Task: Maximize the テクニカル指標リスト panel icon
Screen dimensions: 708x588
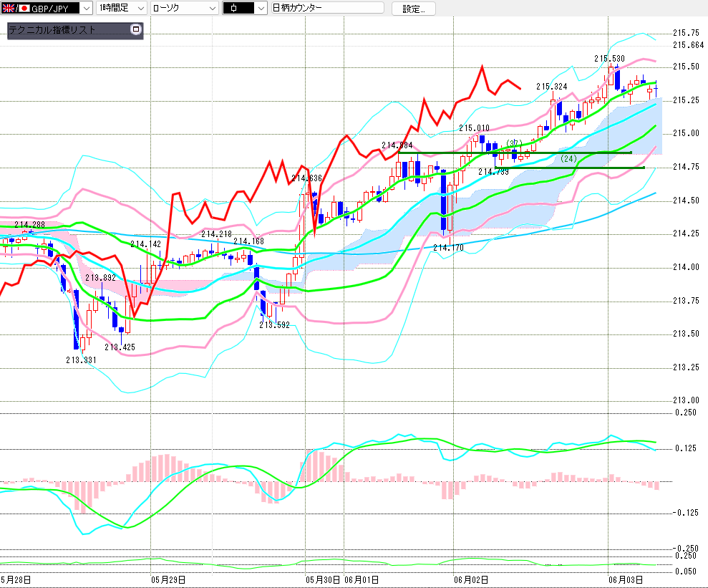Action: (135, 30)
